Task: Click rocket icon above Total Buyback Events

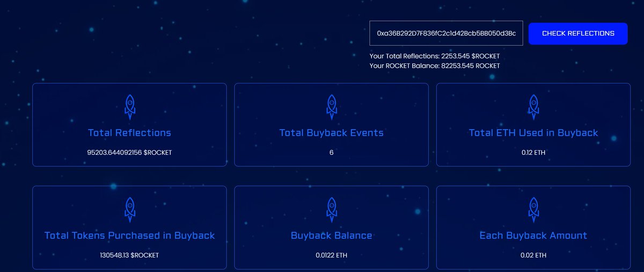Action: pos(332,107)
